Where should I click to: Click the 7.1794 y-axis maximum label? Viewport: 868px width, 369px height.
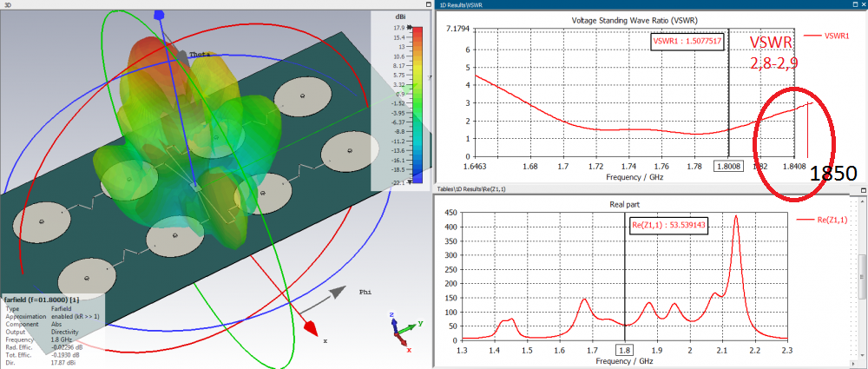(x=457, y=29)
